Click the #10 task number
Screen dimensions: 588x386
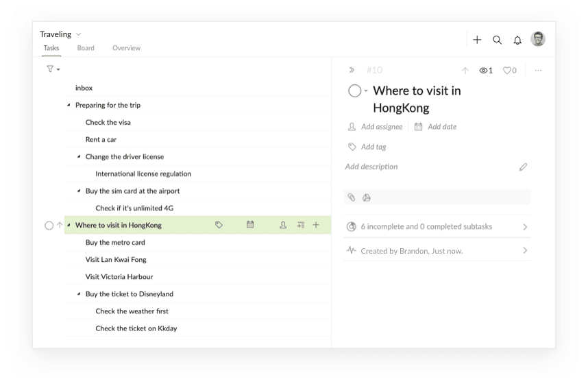(x=374, y=70)
